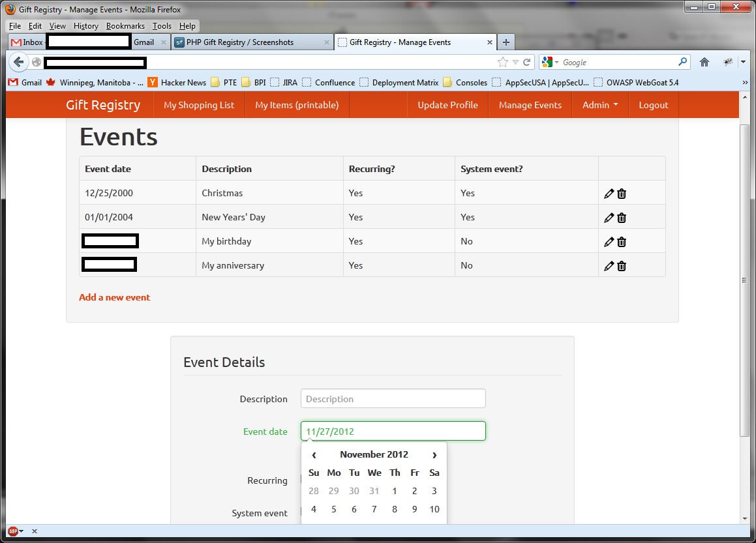Select November 1 in the calendar
The width and height of the screenshot is (756, 543).
(394, 491)
